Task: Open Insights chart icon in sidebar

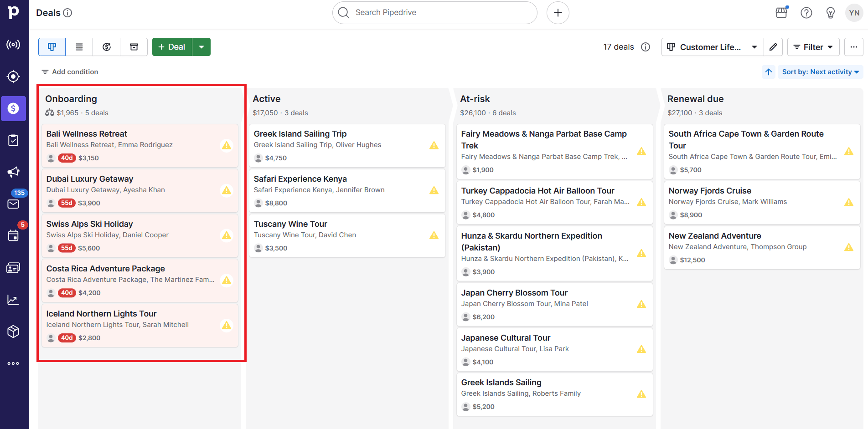Action: coord(13,300)
